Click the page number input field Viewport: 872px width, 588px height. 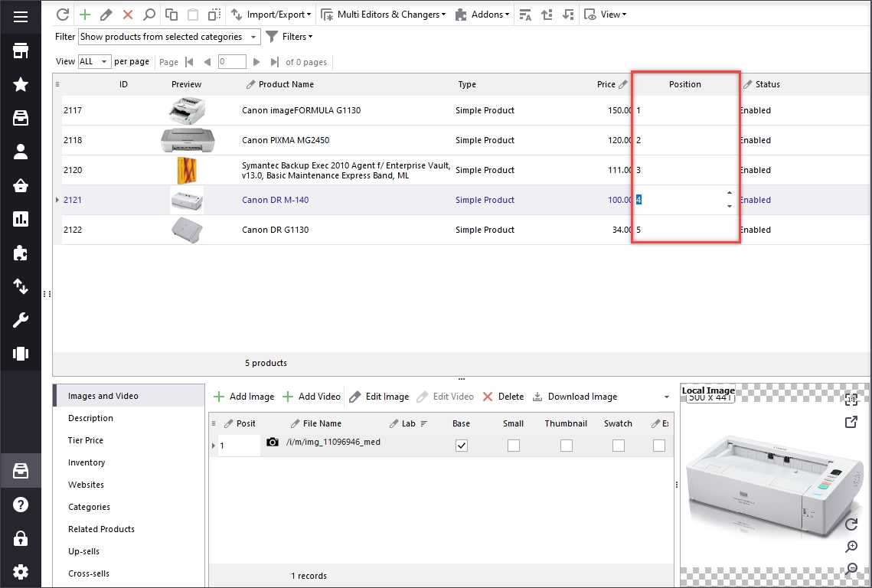(232, 62)
